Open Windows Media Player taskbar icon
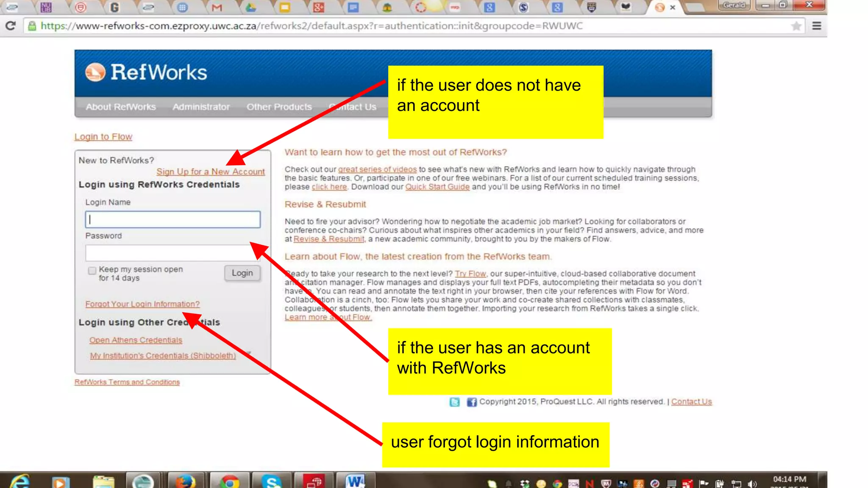This screenshot has width=868, height=488. tap(60, 482)
